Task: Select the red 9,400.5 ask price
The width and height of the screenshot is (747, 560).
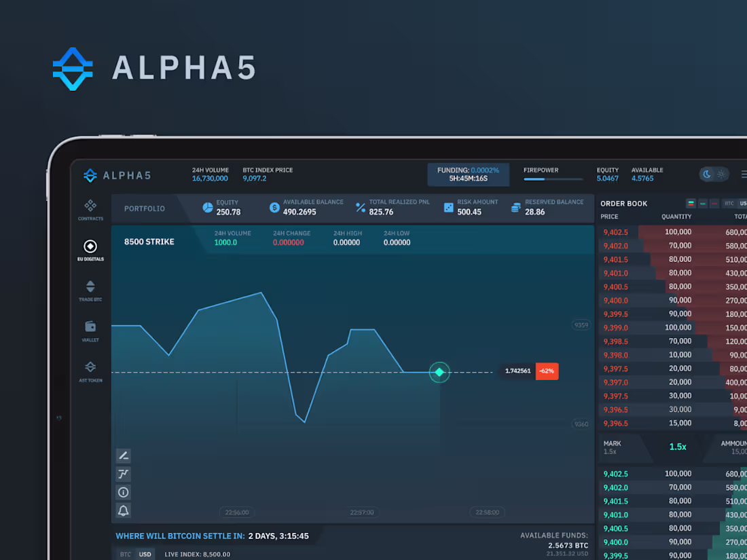Action: 615,286
